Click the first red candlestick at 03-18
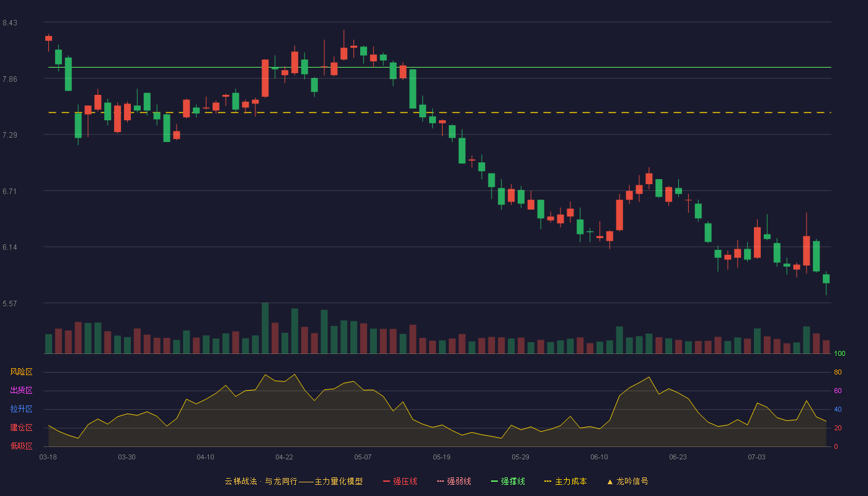The image size is (868, 496). [48, 38]
